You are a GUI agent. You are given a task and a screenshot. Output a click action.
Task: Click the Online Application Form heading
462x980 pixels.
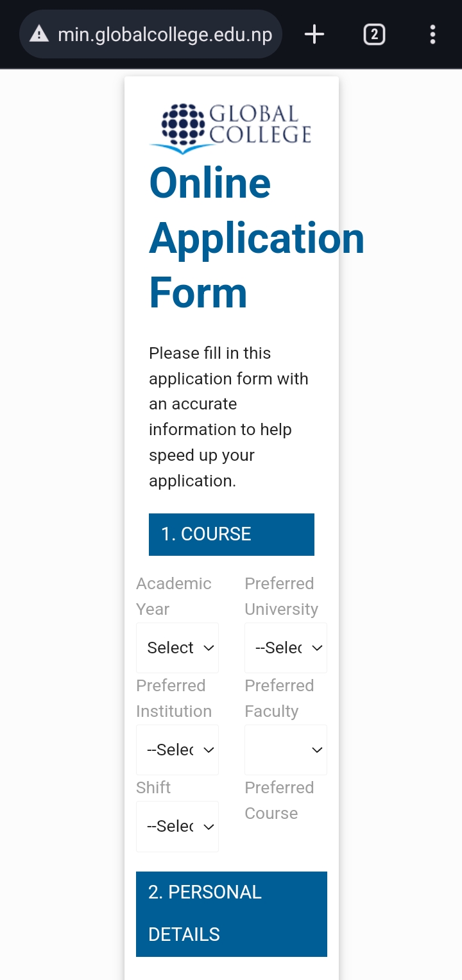[244, 238]
